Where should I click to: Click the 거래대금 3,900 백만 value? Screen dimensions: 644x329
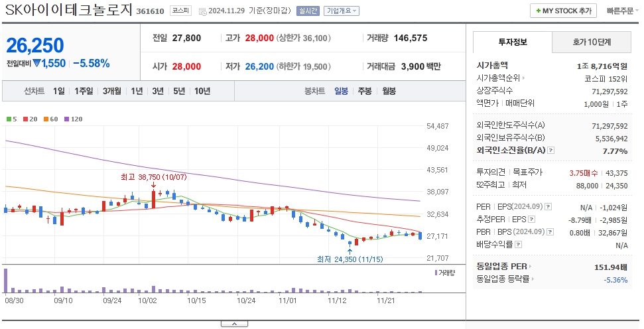[x=420, y=66]
